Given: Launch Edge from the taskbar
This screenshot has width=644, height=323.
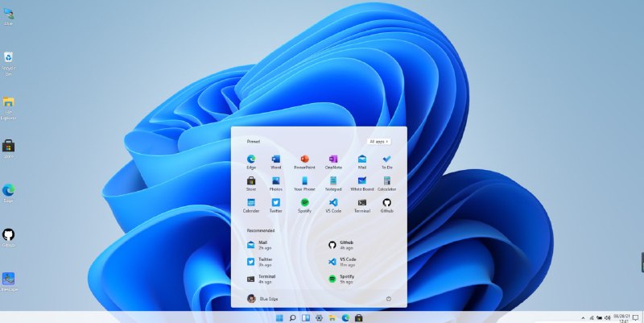Looking at the screenshot, I should (345, 317).
